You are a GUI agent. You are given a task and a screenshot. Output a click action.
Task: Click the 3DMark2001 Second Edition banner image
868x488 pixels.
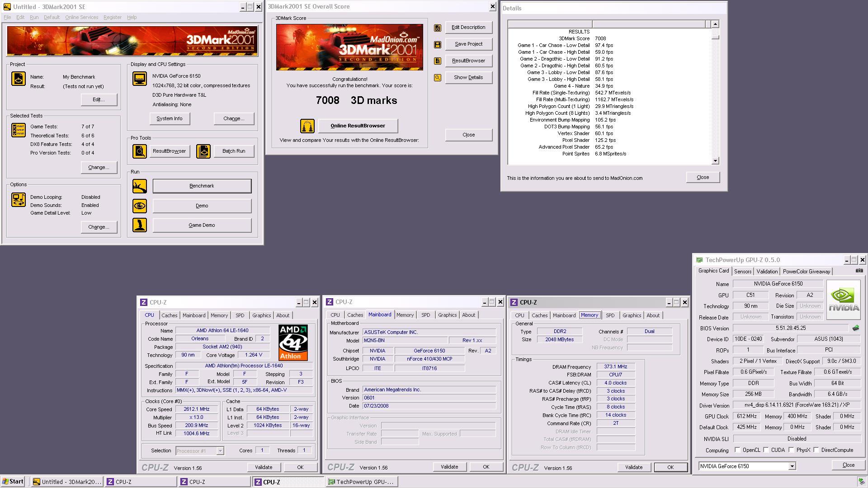click(132, 41)
